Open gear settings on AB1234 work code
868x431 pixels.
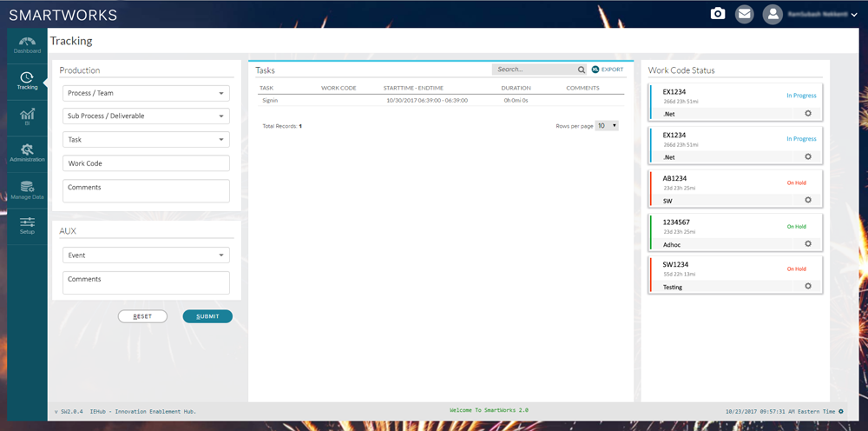807,200
